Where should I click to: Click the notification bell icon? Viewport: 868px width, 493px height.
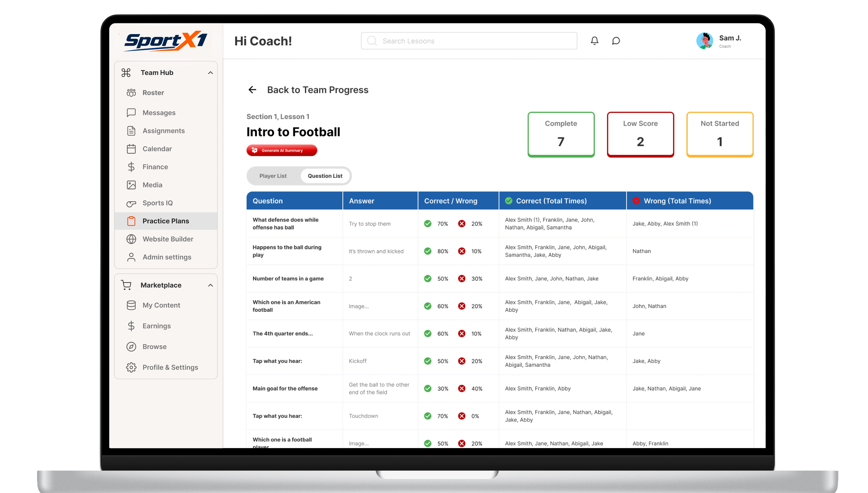pyautogui.click(x=594, y=41)
